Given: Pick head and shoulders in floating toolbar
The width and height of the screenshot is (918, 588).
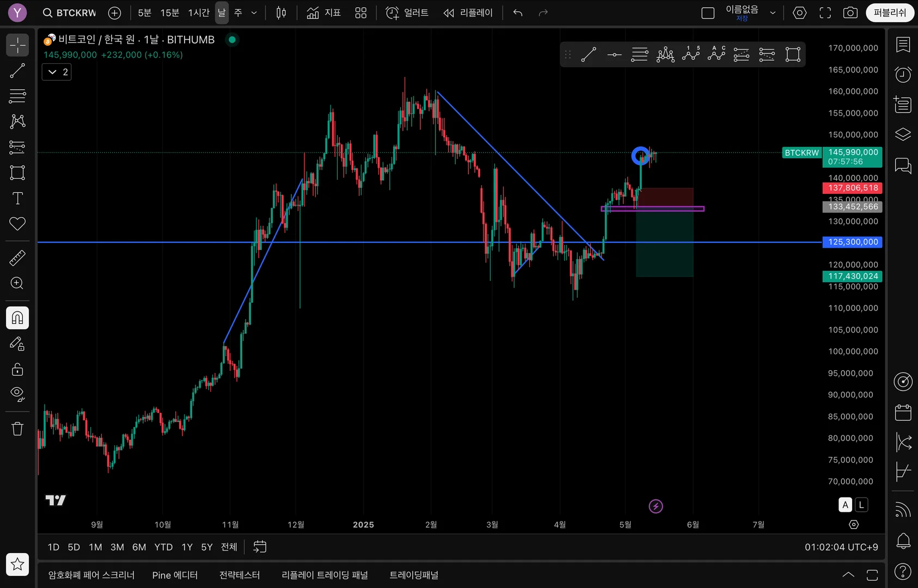Looking at the screenshot, I should 665,54.
